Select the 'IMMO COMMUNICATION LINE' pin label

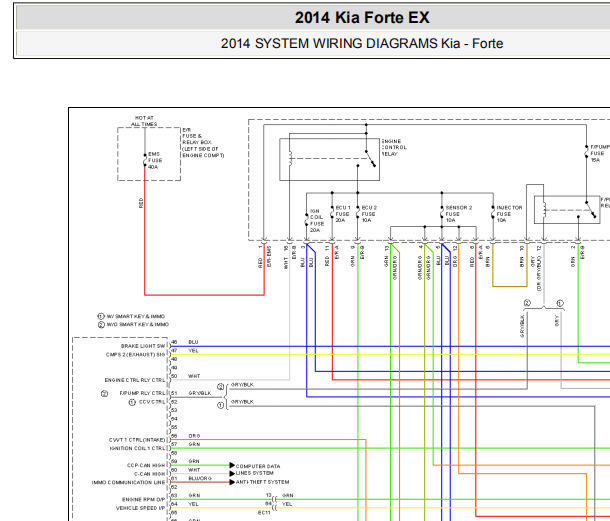point(128,482)
